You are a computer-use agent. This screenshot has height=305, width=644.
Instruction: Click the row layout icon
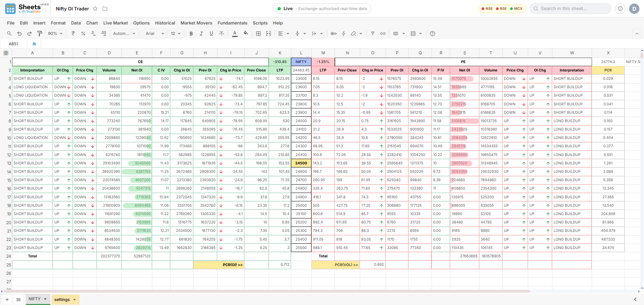pos(413,34)
